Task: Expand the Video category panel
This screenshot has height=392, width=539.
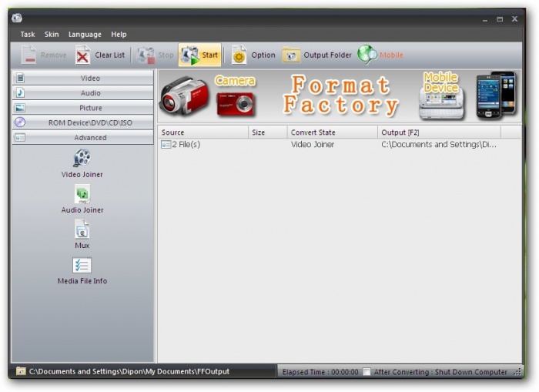Action: (x=83, y=78)
